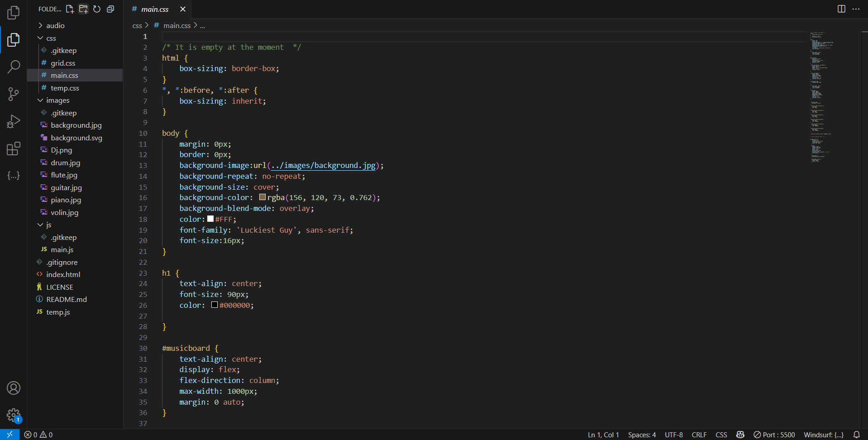Viewport: 868px width, 440px height.
Task: Collapse the js folder
Action: point(75,225)
